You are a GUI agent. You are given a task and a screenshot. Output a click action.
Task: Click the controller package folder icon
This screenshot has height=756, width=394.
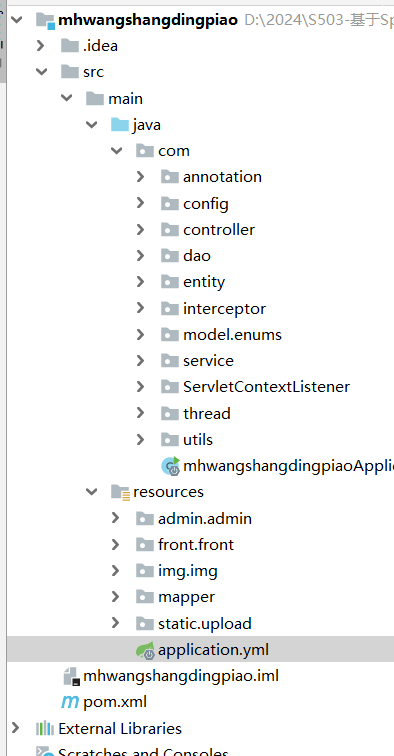(170, 230)
